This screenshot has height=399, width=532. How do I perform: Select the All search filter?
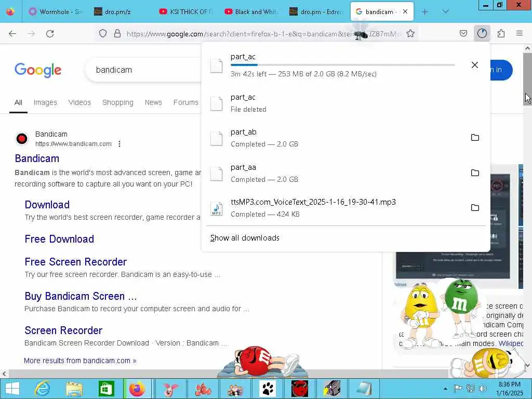[x=18, y=102]
